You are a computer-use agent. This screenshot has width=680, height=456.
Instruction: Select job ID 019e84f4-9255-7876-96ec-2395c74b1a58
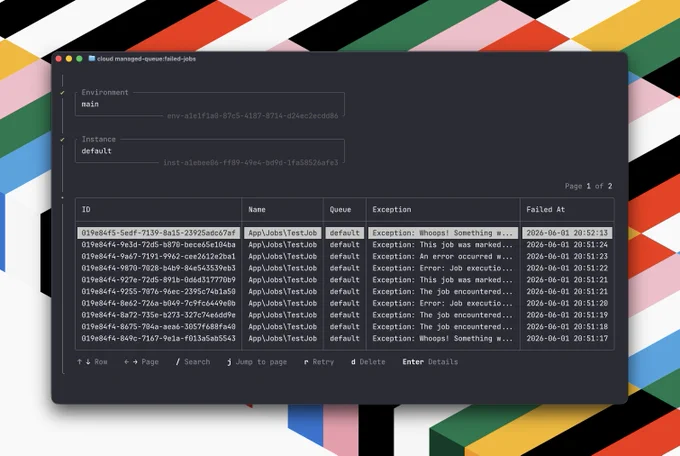[x=158, y=292]
